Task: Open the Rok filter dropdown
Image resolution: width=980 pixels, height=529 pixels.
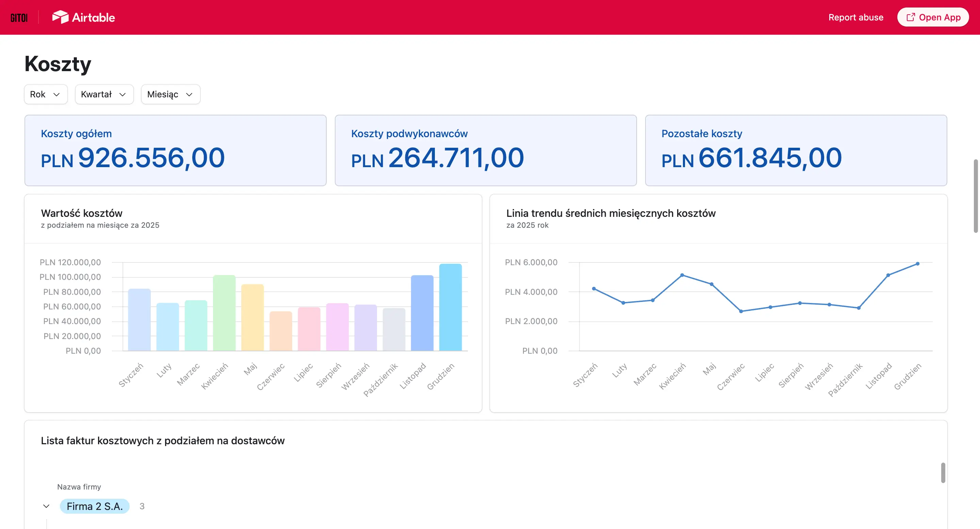Action: pos(45,94)
